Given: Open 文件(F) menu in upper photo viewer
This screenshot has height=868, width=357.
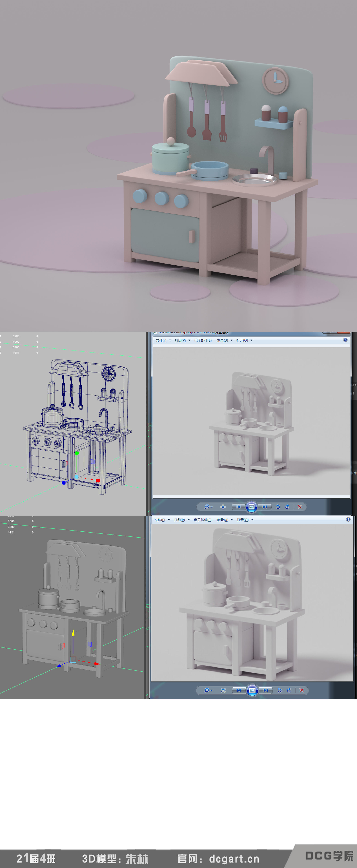Looking at the screenshot, I should pos(163,340).
